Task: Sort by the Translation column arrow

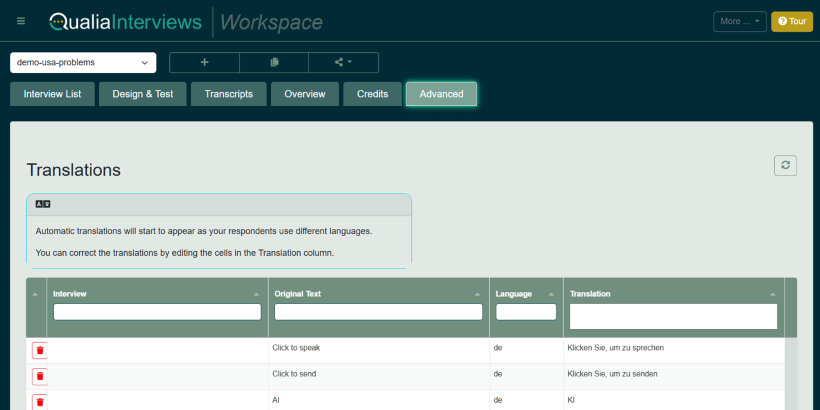Action: coord(772,294)
